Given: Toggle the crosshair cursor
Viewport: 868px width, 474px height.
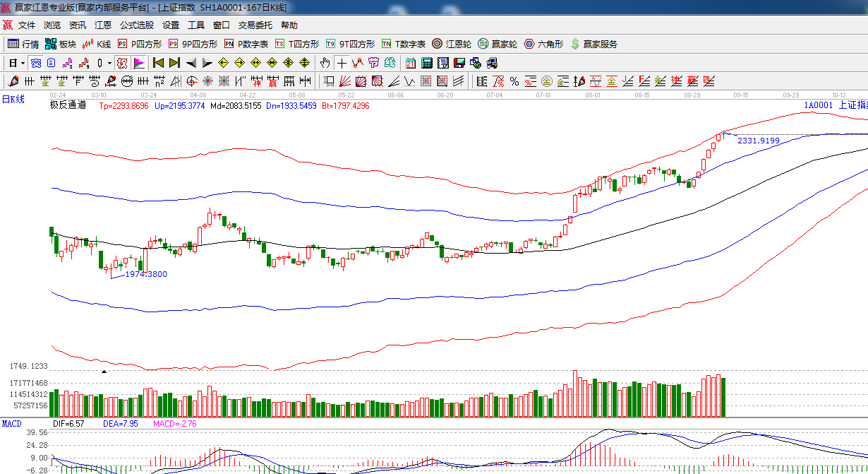Looking at the screenshot, I should pos(342,63).
